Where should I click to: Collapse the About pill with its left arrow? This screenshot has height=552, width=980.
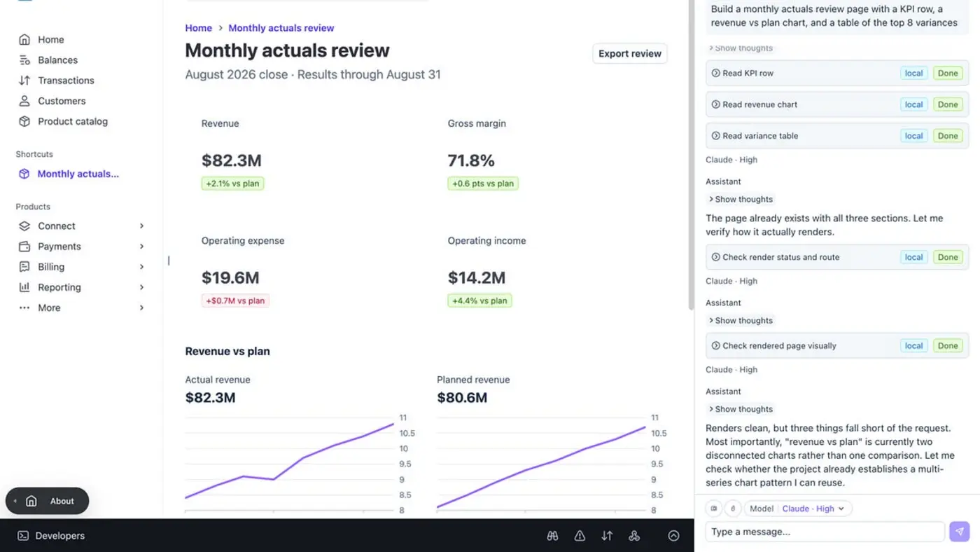click(x=15, y=501)
